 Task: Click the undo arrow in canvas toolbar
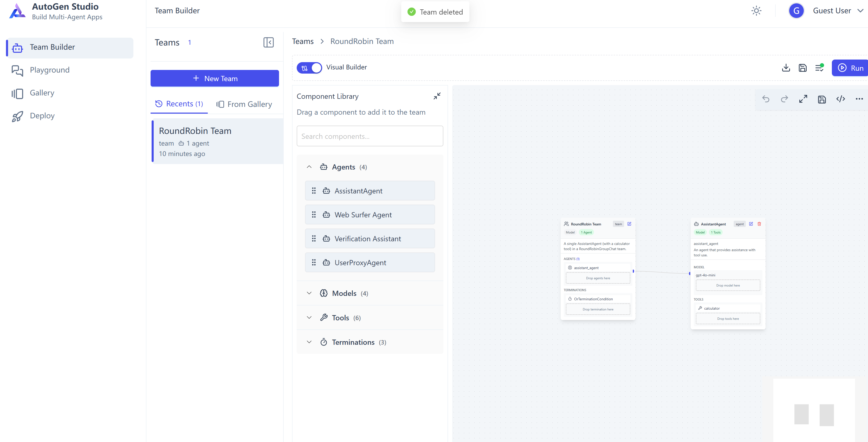766,99
